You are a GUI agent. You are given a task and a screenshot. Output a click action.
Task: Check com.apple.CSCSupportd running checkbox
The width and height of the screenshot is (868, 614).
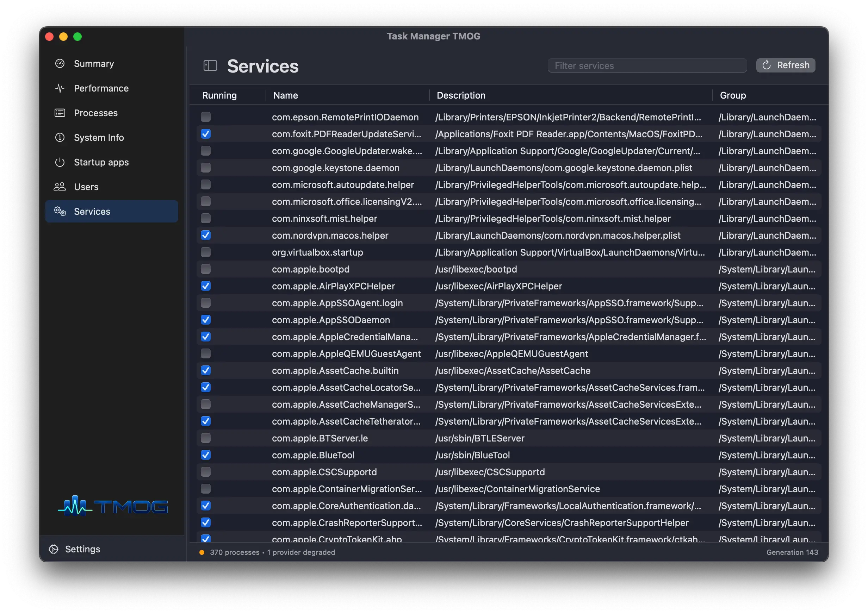(206, 472)
